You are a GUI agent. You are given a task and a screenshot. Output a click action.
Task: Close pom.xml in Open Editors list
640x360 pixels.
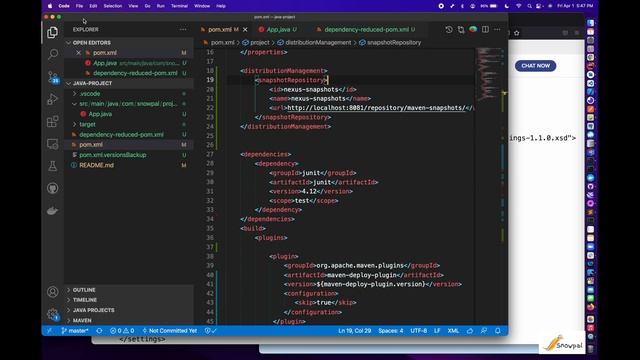tap(79, 53)
